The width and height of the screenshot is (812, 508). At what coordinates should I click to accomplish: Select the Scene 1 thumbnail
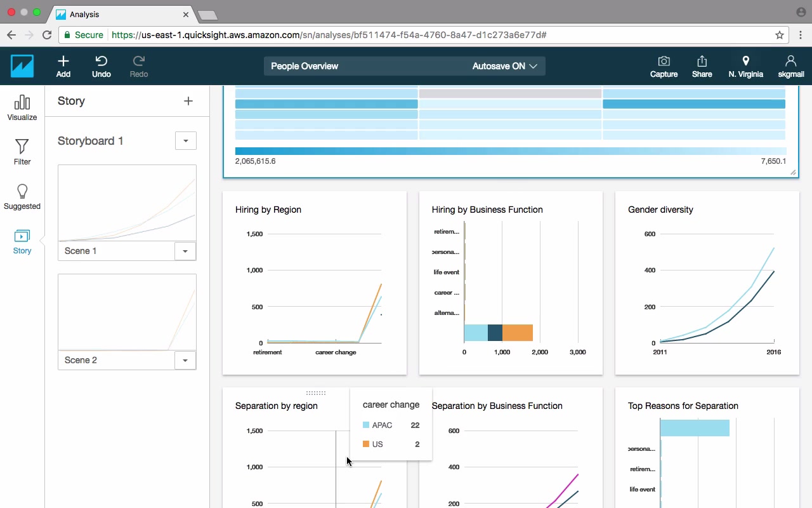pos(127,203)
